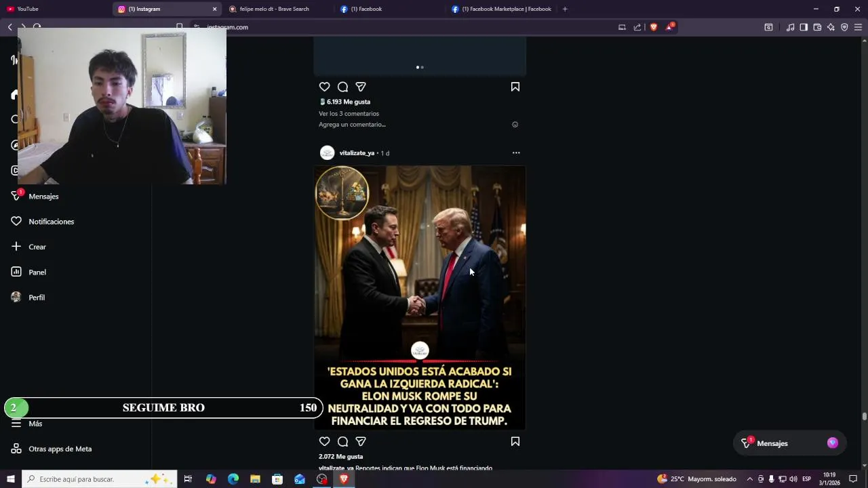This screenshot has width=868, height=488.
Task: Switch to the YouTube tab
Action: click(x=56, y=9)
